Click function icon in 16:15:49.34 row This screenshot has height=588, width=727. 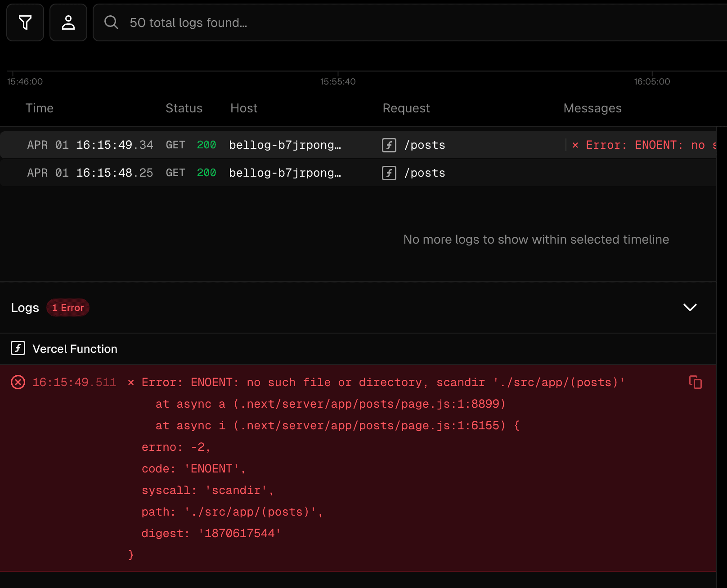coord(389,145)
